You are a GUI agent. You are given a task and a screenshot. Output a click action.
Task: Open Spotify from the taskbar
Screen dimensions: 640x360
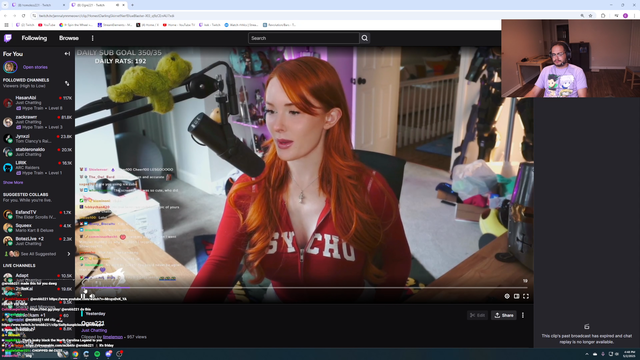click(97, 354)
